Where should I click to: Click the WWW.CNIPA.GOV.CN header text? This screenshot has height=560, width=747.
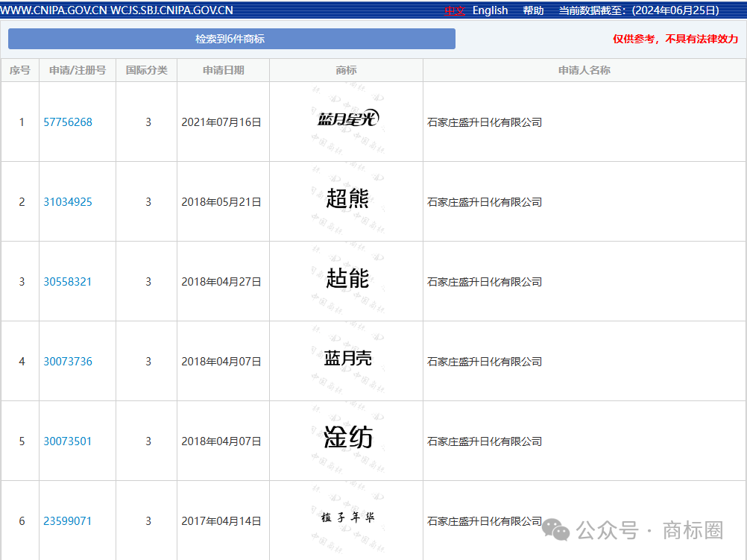[x=54, y=10]
